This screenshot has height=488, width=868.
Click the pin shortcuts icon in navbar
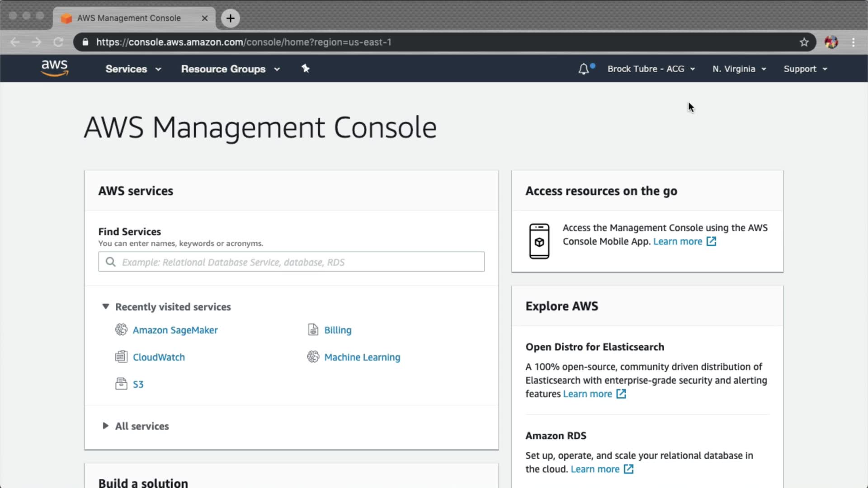306,69
